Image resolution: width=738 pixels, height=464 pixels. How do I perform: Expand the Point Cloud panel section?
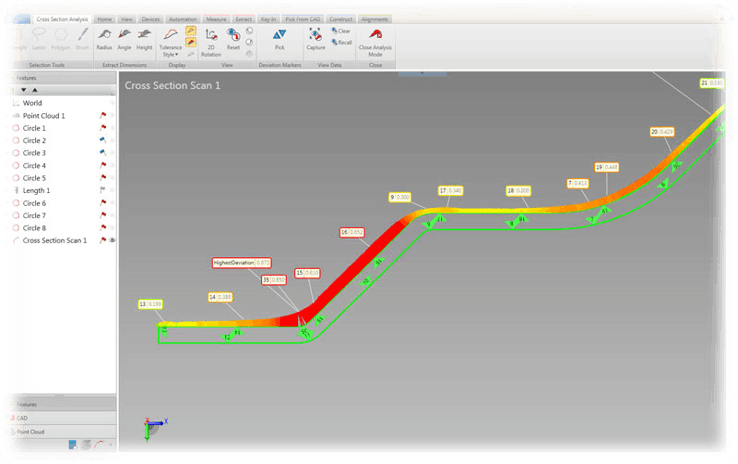click(x=63, y=432)
